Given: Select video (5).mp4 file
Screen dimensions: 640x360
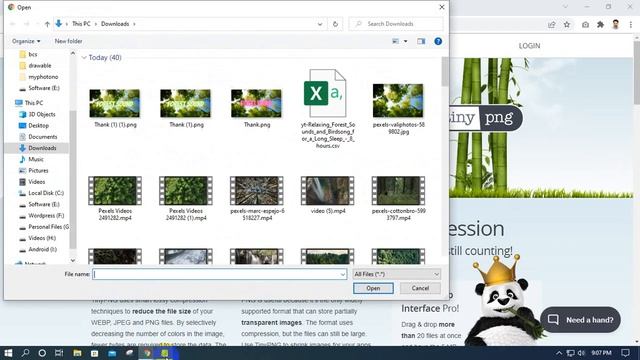Looking at the screenshot, I should click(327, 195).
